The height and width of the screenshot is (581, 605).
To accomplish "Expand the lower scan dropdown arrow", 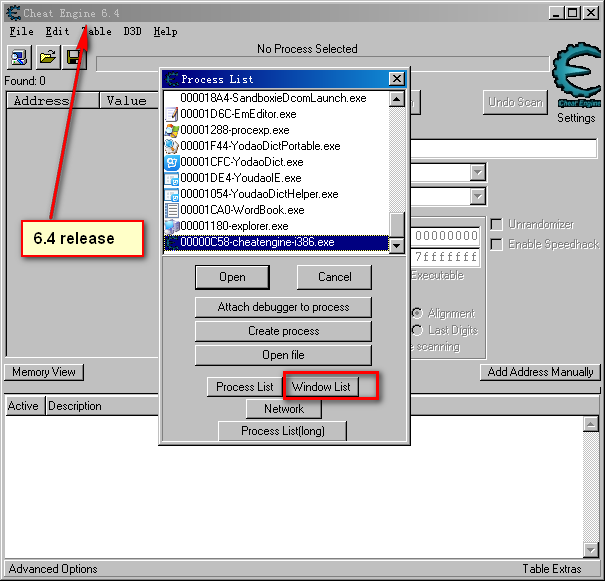I will coord(477,197).
